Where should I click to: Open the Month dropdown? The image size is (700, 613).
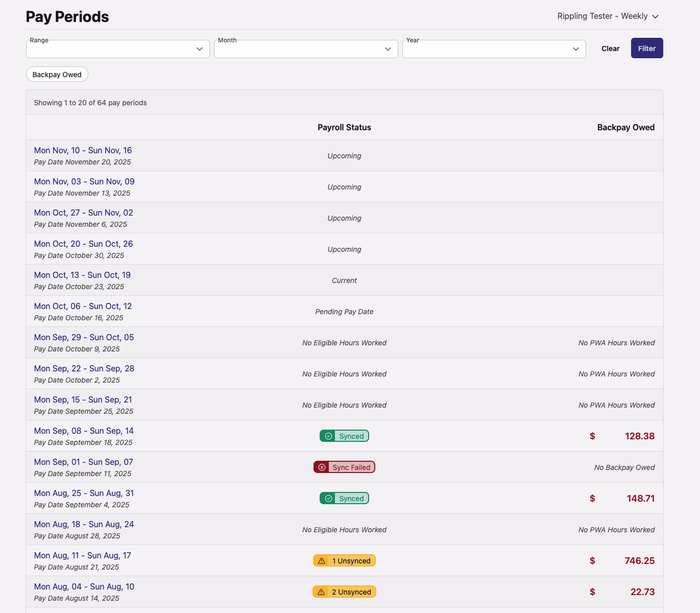pos(306,49)
